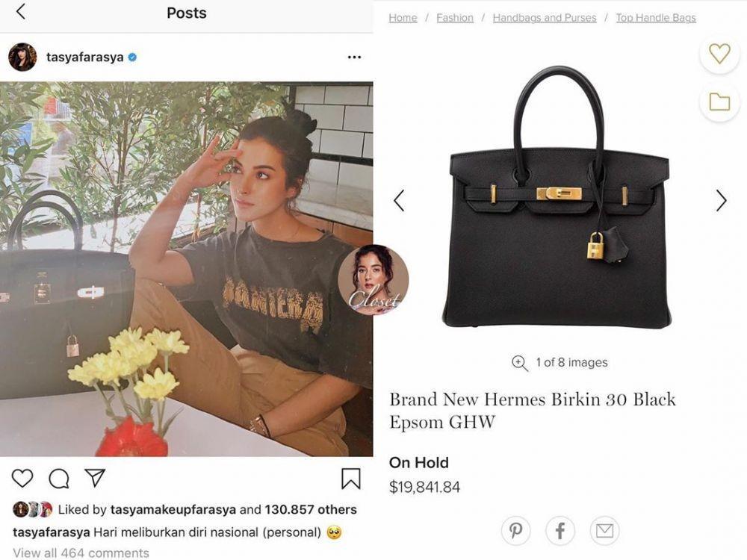The height and width of the screenshot is (560, 747).
Task: Open Top Handle Bags breadcrumb link
Action: pos(656,18)
